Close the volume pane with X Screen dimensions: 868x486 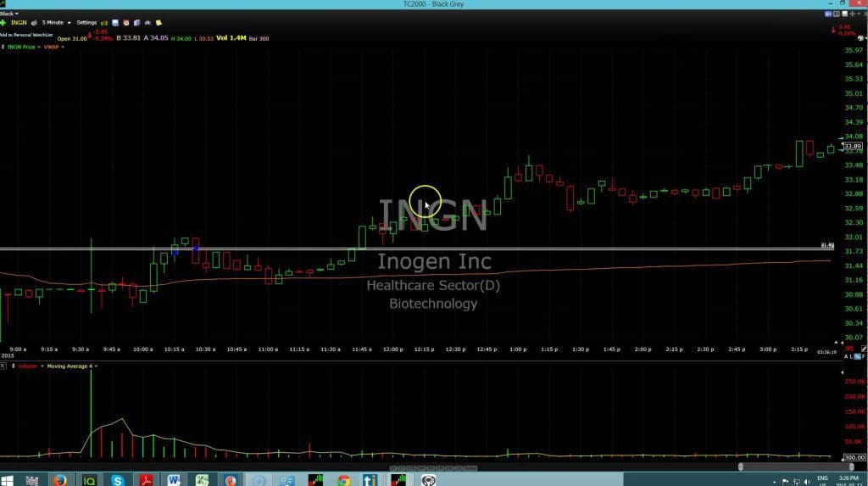3,366
